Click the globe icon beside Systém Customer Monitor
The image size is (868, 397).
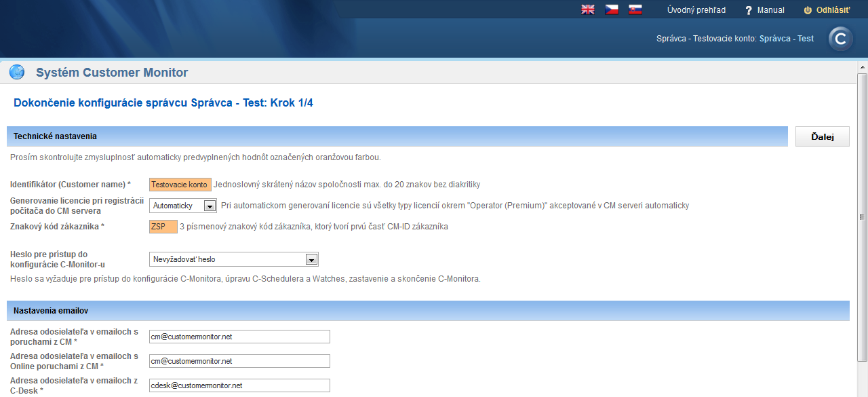(17, 72)
